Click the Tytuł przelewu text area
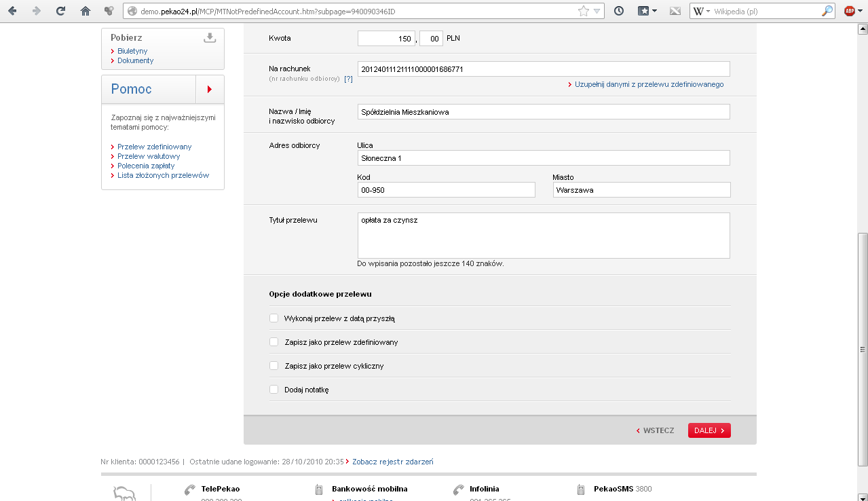 pyautogui.click(x=544, y=236)
